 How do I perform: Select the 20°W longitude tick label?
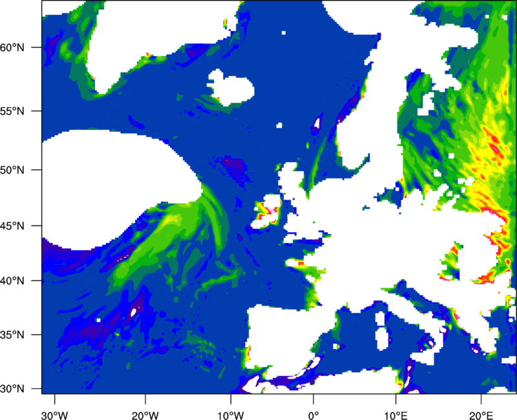coord(145,414)
